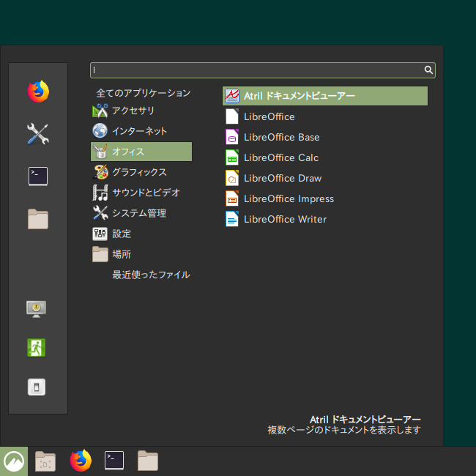Viewport: 476px width, 476px height.
Task: Launch LibreOffice start center
Action: (325, 116)
